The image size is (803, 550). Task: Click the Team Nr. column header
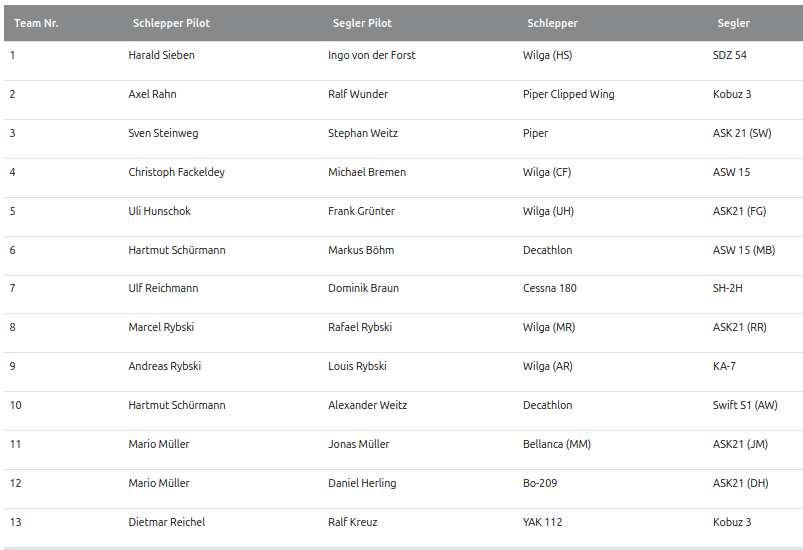36,23
